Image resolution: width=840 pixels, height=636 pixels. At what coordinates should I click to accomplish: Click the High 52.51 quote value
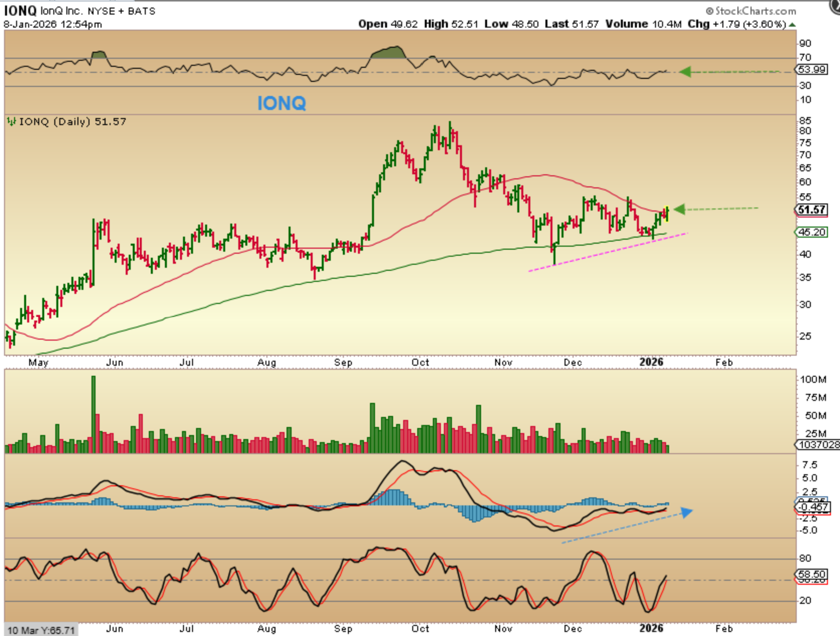pos(451,24)
